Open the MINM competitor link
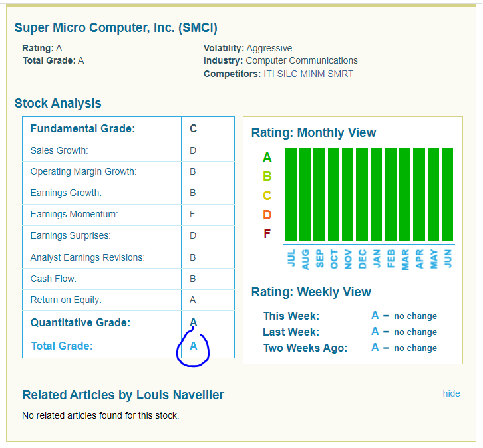Image resolution: width=483 pixels, height=448 pixels. click(312, 74)
